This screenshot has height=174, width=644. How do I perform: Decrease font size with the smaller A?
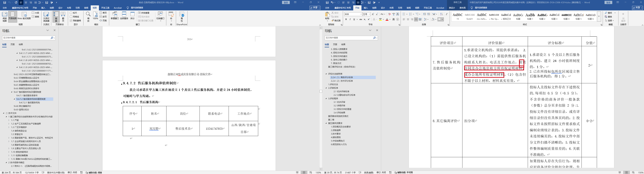pos(377,14)
